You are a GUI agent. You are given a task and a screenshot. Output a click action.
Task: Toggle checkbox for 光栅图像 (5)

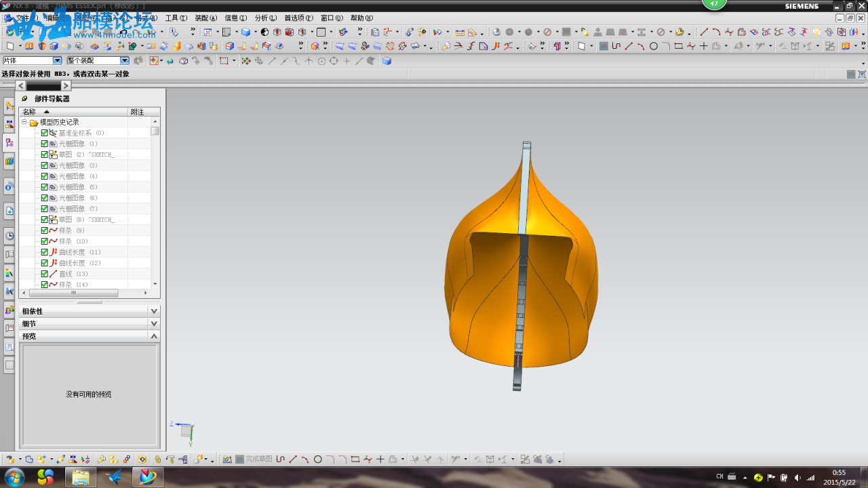(45, 187)
